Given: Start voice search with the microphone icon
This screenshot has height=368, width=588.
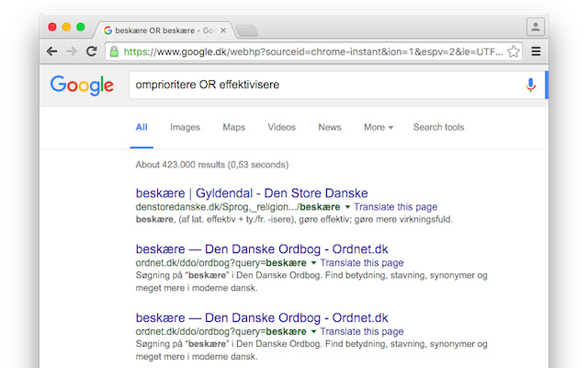Looking at the screenshot, I should coord(531,85).
